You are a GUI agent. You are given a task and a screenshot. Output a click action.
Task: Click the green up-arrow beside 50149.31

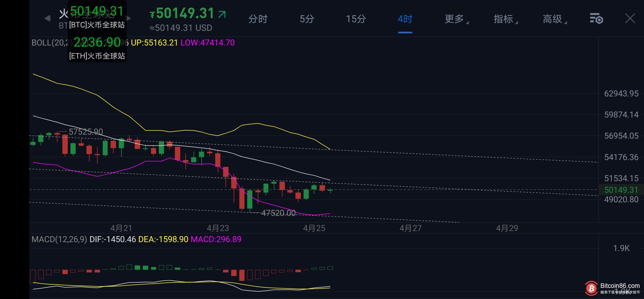(222, 14)
